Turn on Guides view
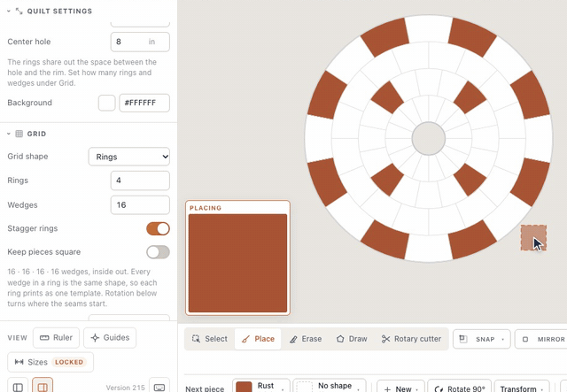 pyautogui.click(x=110, y=338)
